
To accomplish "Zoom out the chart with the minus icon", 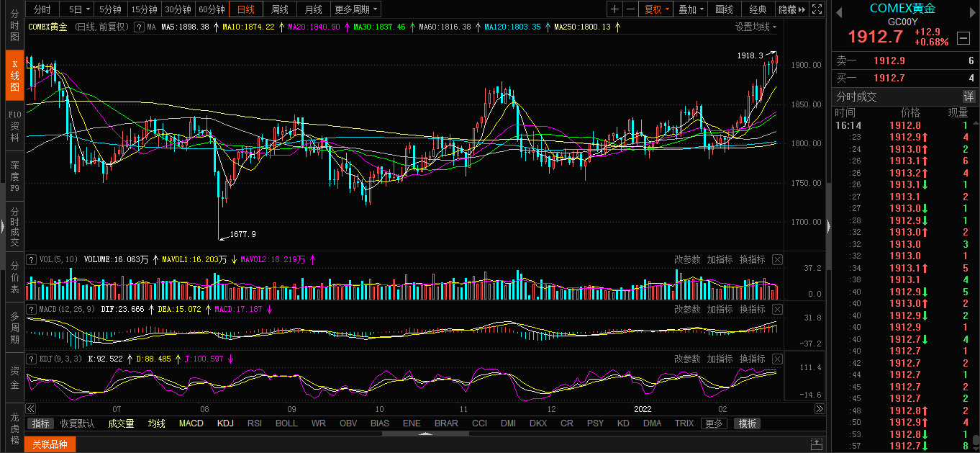I will [630, 9].
